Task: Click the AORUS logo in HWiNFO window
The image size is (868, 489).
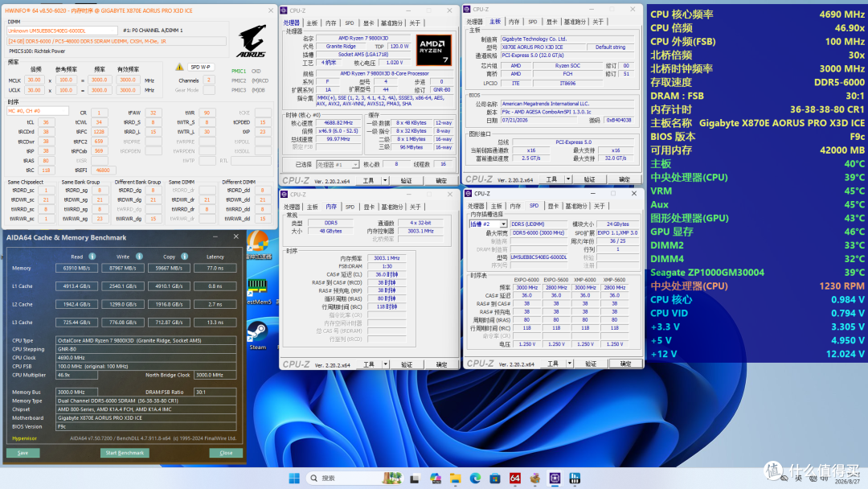Action: pos(252,40)
